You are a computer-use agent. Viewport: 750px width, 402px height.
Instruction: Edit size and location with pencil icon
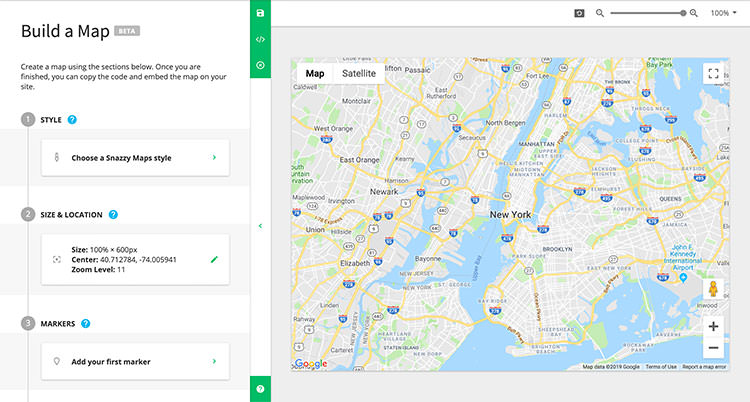[213, 259]
